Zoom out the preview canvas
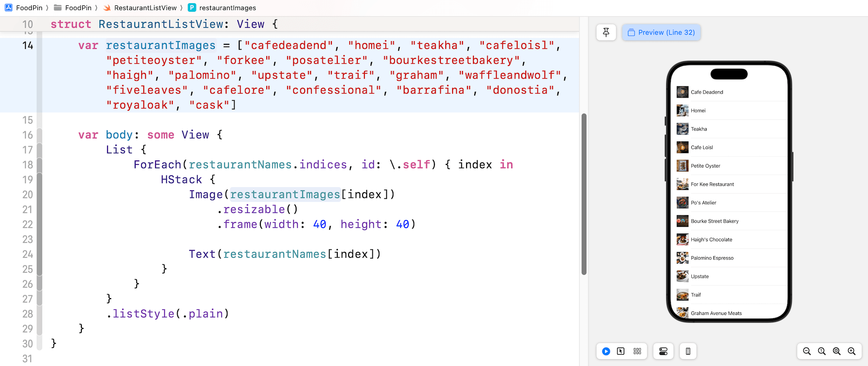Viewport: 868px width, 366px height. tap(807, 351)
